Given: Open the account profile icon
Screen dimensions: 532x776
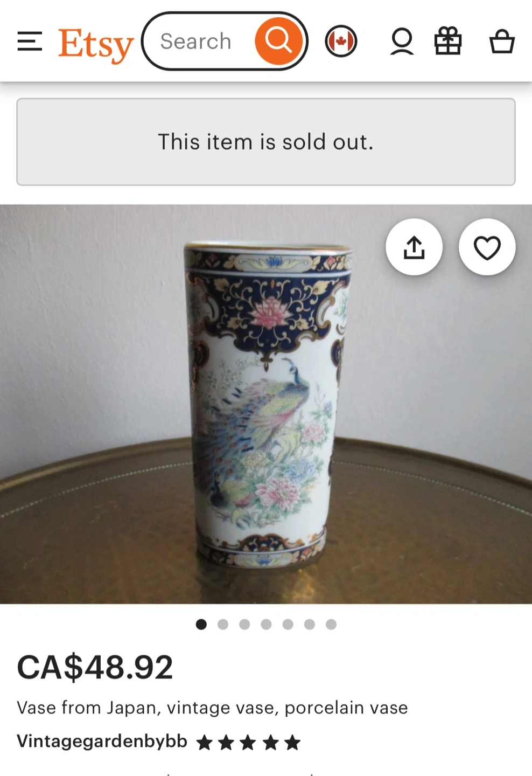Looking at the screenshot, I should point(402,41).
